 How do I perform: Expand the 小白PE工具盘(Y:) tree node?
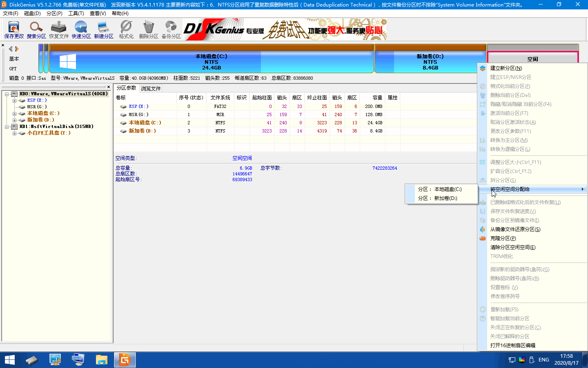(14, 133)
